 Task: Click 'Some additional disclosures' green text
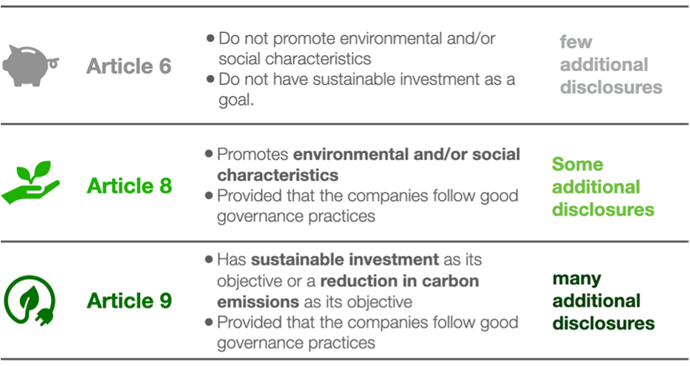pyautogui.click(x=603, y=187)
